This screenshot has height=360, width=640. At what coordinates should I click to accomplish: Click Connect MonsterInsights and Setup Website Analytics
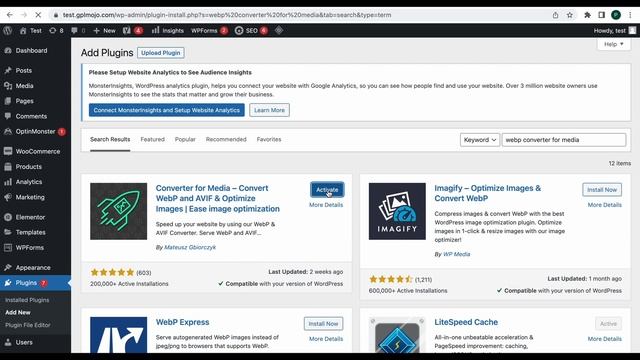pos(167,110)
